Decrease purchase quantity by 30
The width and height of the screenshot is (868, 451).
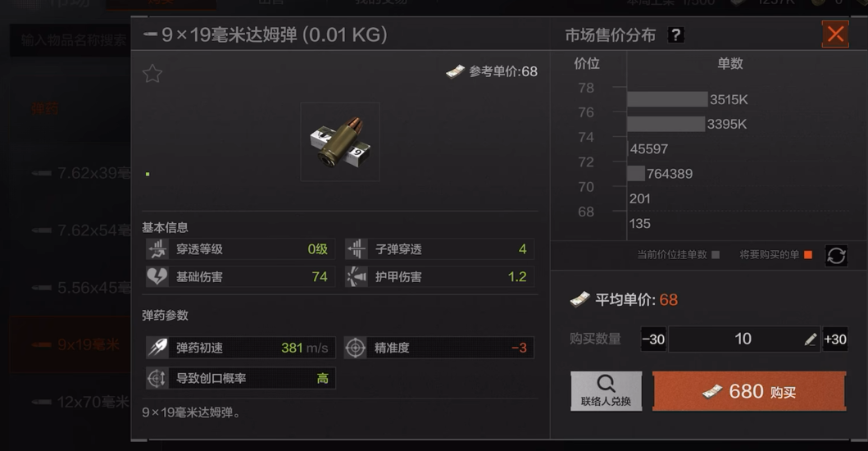coord(653,339)
